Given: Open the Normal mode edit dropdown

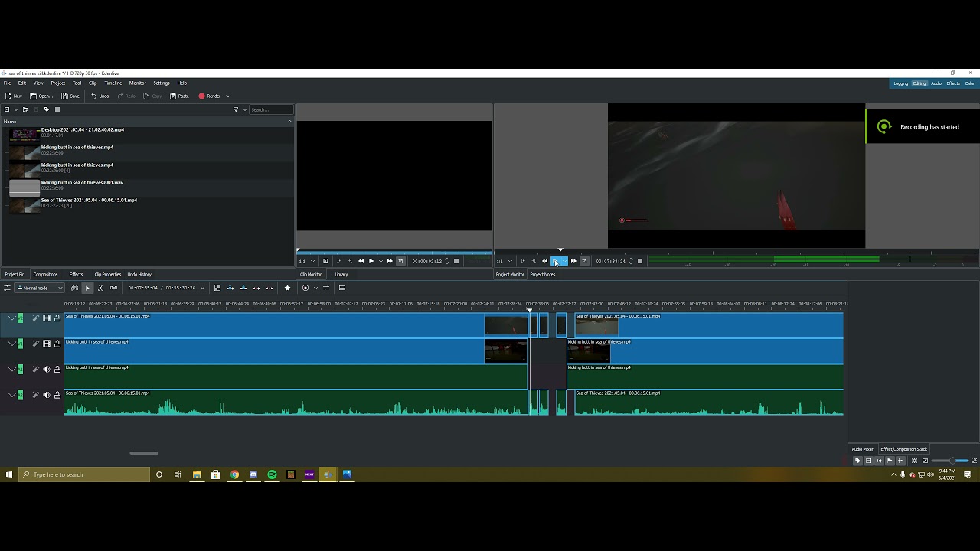Looking at the screenshot, I should [39, 288].
